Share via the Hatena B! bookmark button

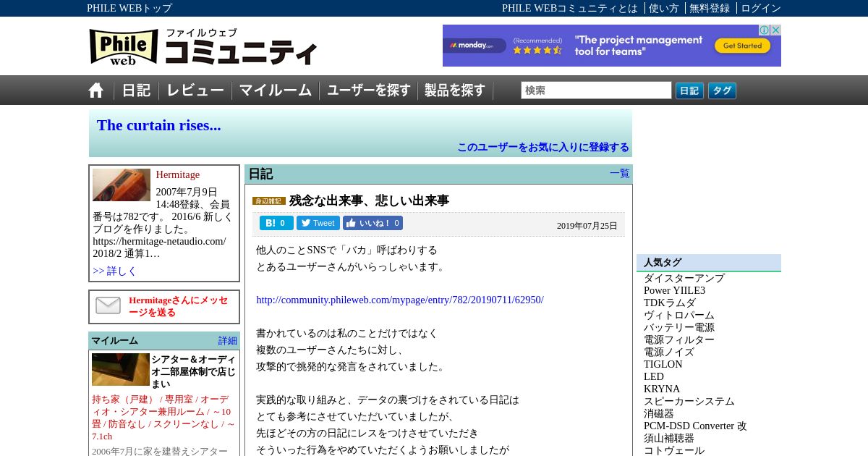click(x=276, y=223)
